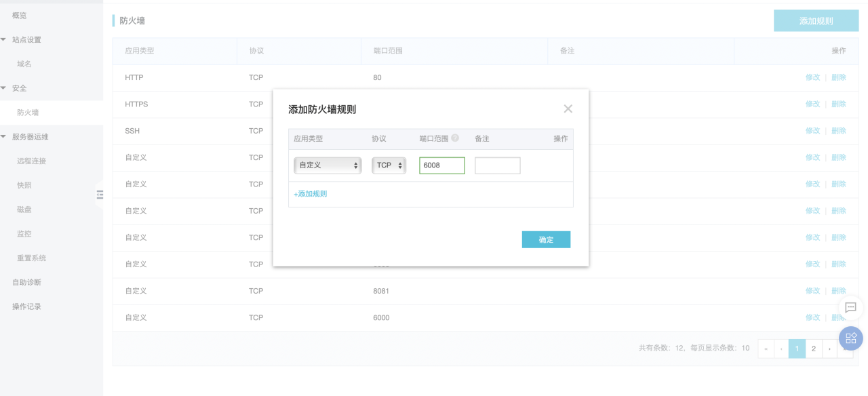
Task: Open the TCP protocol dropdown
Action: click(x=389, y=165)
